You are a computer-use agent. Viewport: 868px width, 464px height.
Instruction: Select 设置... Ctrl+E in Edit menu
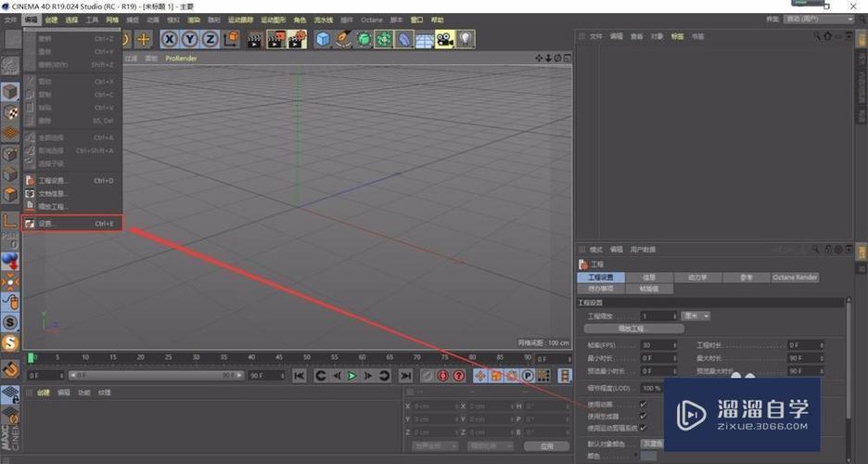[72, 224]
